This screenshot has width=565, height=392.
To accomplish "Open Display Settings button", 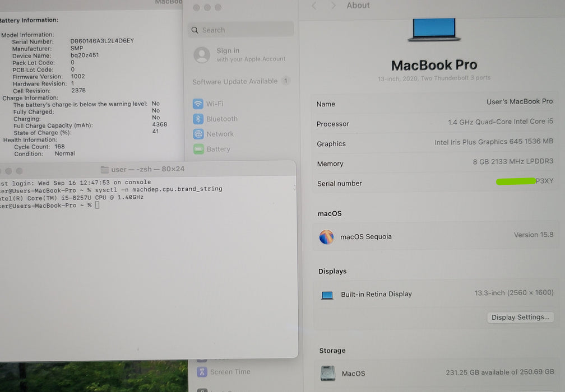I will [520, 317].
